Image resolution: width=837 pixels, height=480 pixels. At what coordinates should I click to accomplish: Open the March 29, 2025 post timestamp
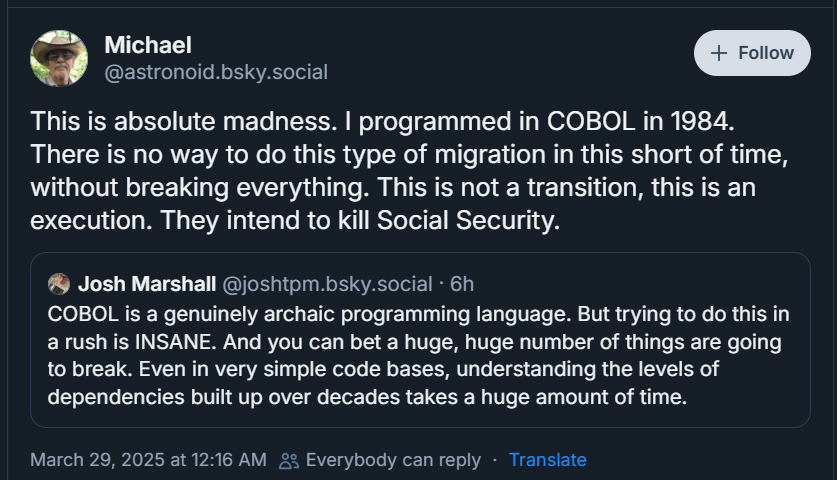(x=148, y=460)
